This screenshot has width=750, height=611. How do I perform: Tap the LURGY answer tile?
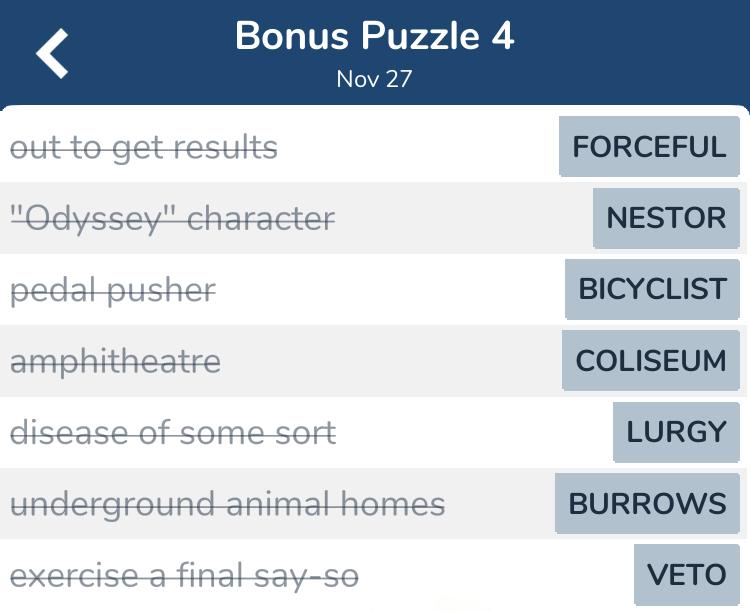(676, 432)
